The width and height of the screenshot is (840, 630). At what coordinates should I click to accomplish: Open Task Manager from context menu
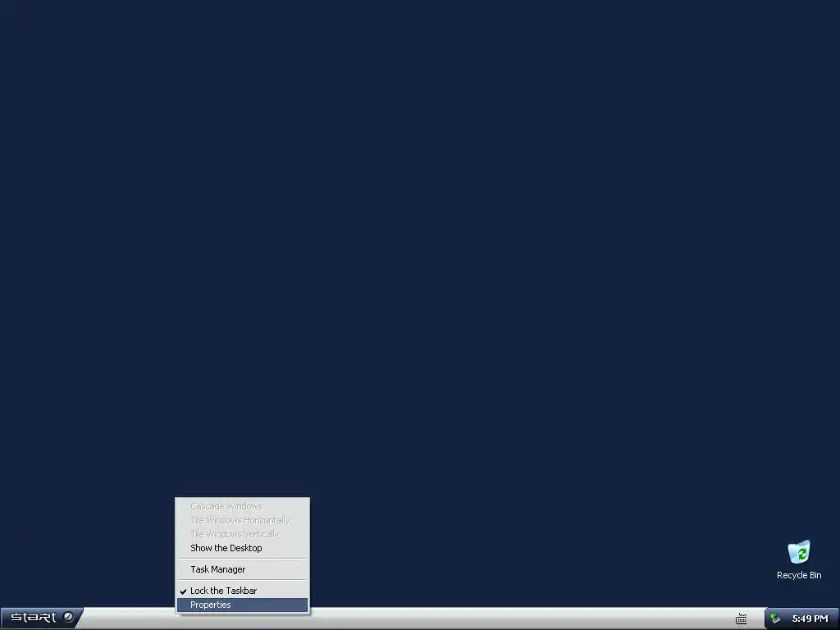pyautogui.click(x=242, y=569)
